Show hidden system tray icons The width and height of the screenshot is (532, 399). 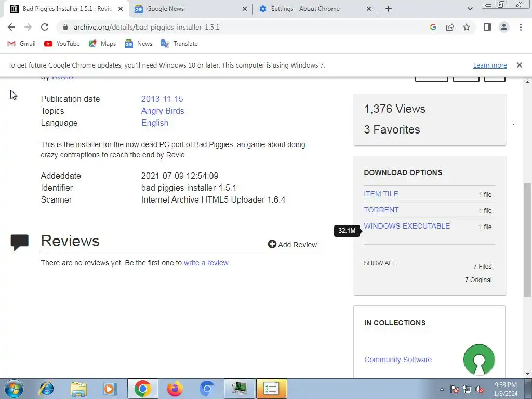442,389
